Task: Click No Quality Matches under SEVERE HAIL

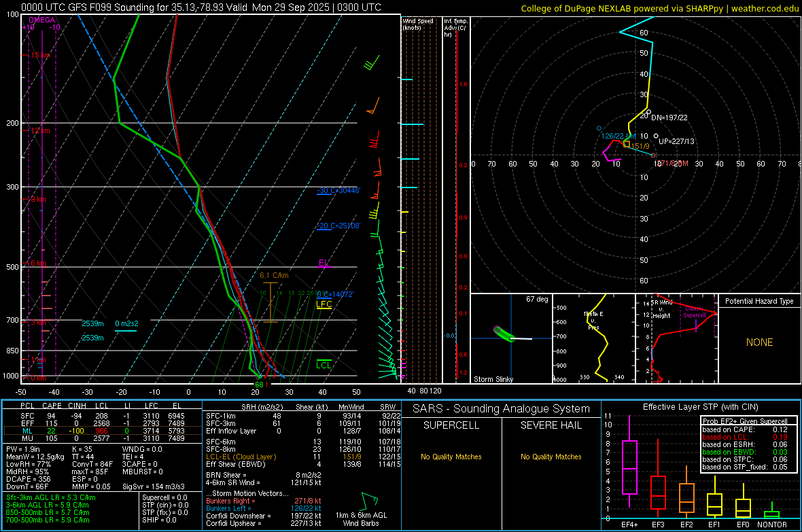Action: click(551, 457)
